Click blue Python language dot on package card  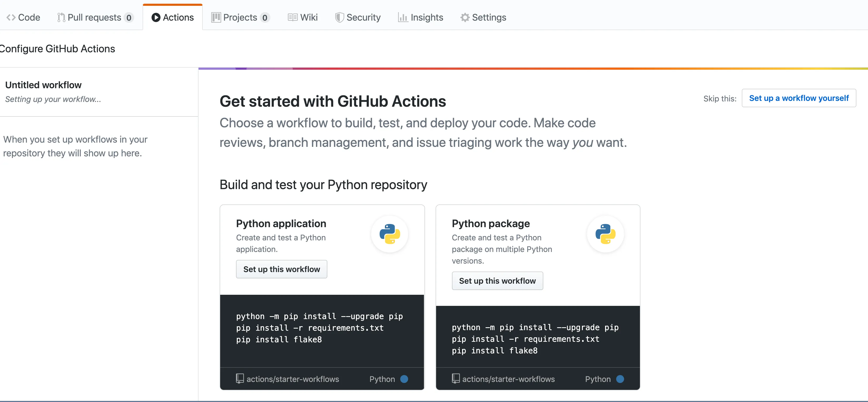620,379
